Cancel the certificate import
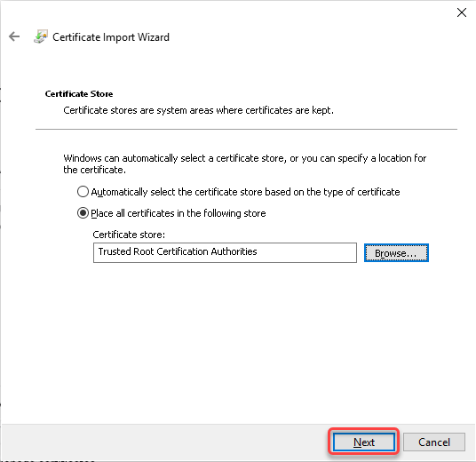This screenshot has width=476, height=462. (434, 442)
